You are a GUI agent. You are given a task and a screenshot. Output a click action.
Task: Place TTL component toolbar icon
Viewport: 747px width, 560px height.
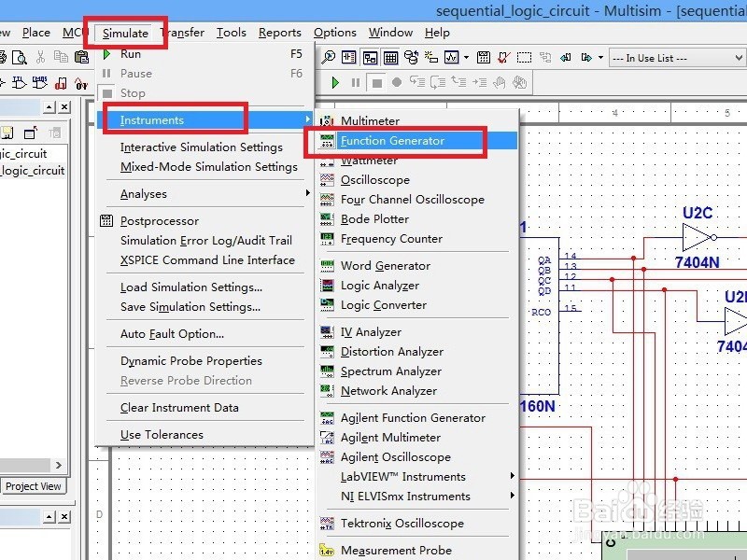click(x=19, y=83)
